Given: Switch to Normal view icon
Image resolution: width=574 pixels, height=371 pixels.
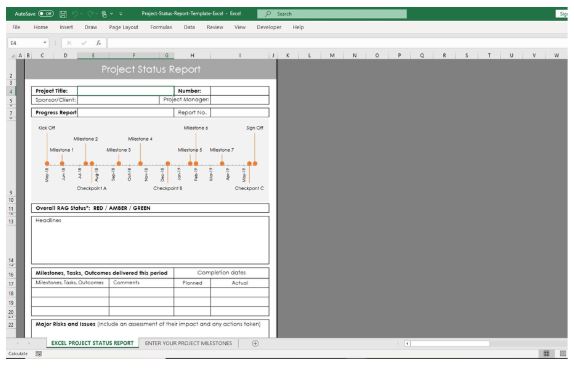Looking at the screenshot, I should 546,353.
